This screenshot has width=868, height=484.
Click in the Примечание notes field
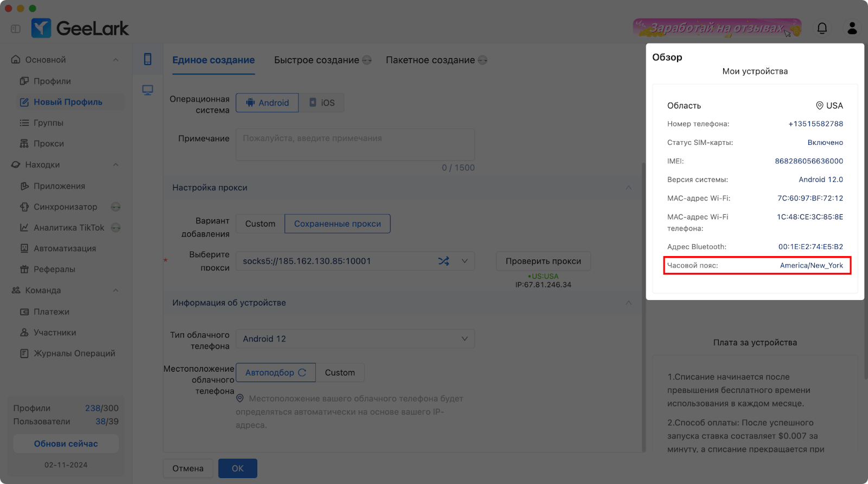pos(355,144)
